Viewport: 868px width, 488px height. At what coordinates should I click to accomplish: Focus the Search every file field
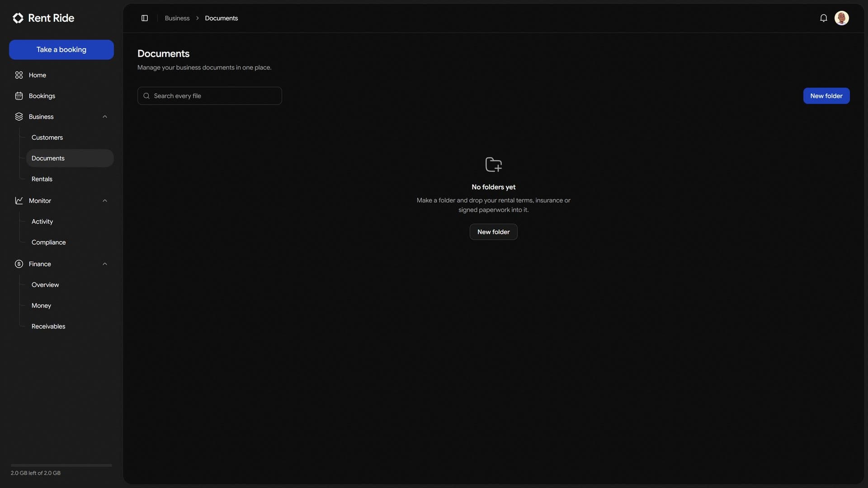(x=210, y=96)
